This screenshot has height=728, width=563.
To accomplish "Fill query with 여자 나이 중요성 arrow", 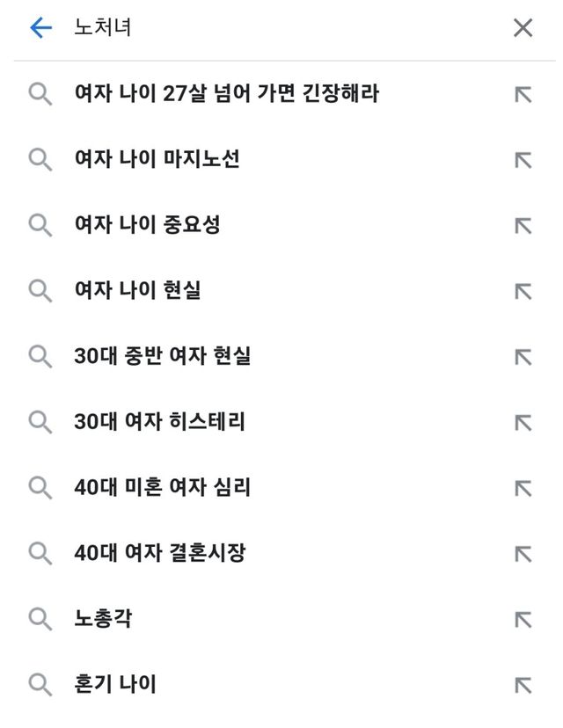I will (523, 226).
